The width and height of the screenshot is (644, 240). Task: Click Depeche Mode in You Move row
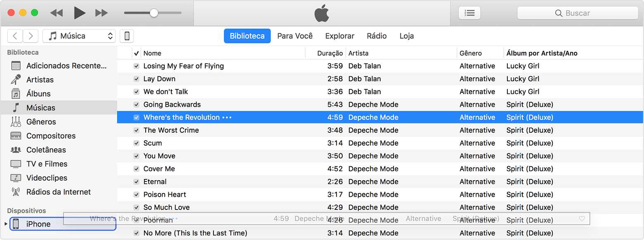pyautogui.click(x=373, y=156)
